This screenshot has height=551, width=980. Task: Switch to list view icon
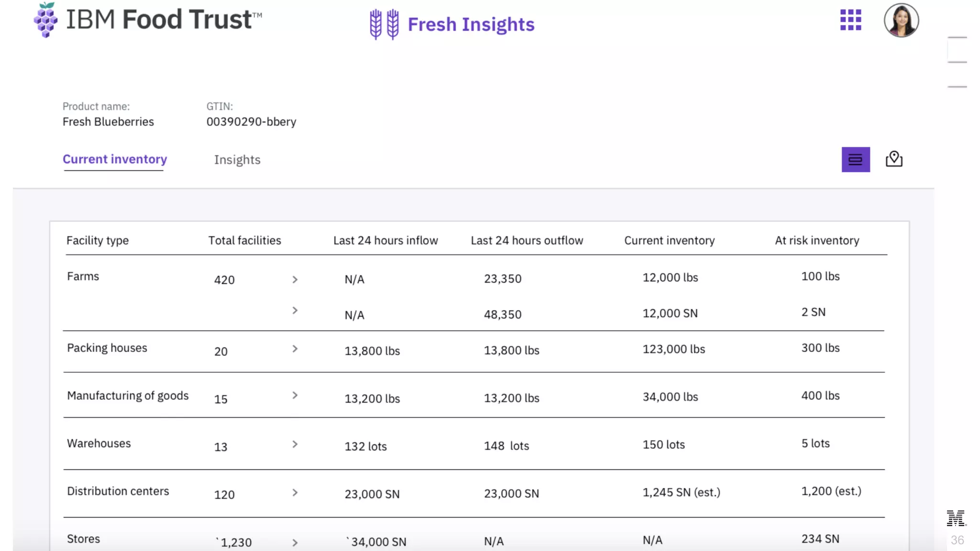pos(856,160)
